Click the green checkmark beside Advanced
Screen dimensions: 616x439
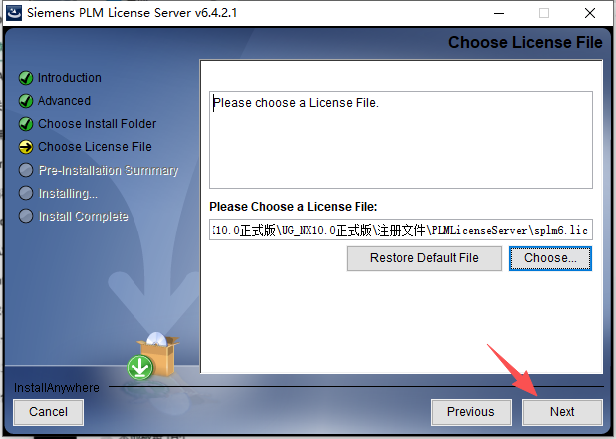click(x=26, y=101)
